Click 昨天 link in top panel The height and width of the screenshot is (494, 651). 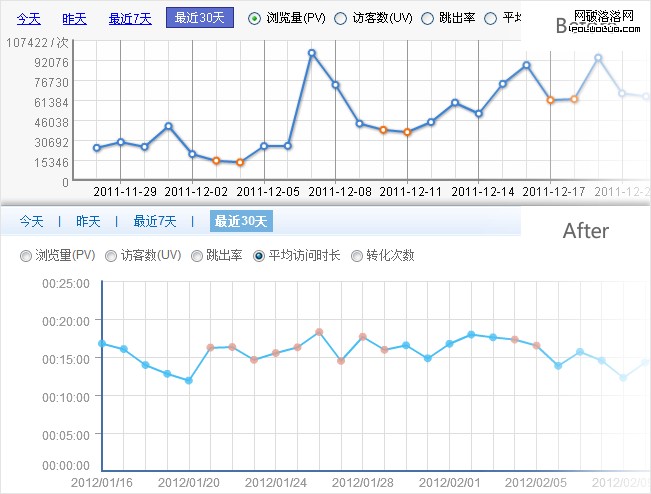[74, 18]
